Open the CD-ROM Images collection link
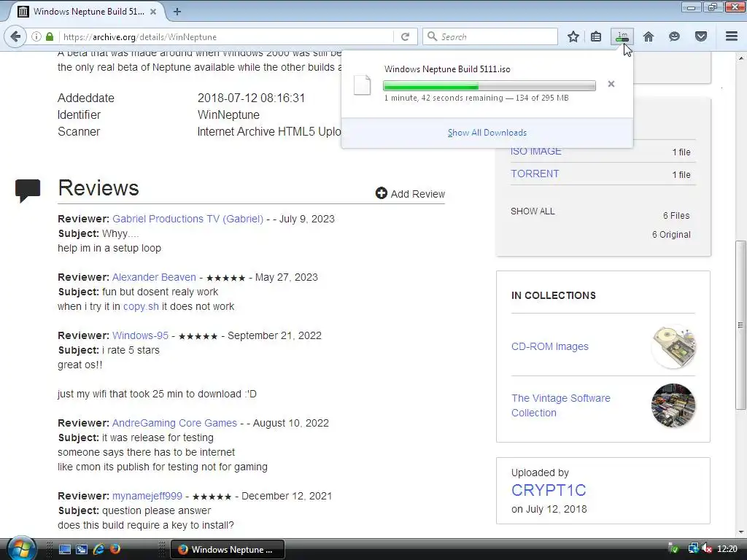This screenshot has width=747, height=560. [550, 346]
